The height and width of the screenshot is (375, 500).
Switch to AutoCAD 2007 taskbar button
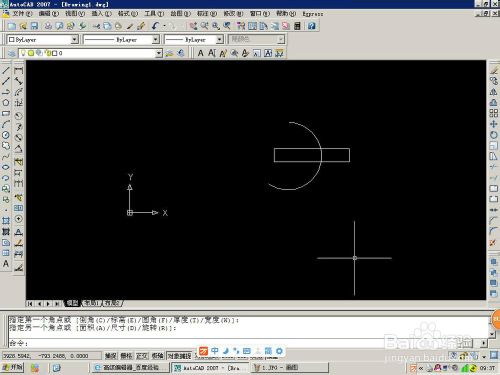(211, 368)
